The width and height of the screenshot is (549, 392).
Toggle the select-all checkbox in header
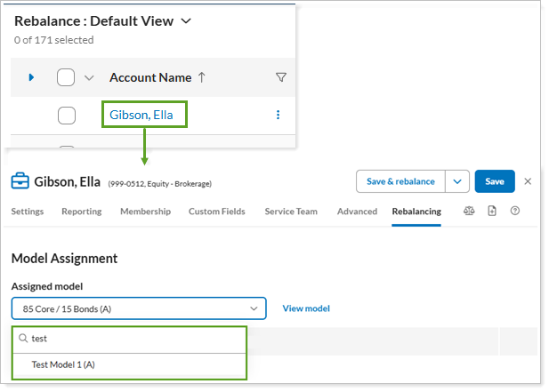pos(66,78)
